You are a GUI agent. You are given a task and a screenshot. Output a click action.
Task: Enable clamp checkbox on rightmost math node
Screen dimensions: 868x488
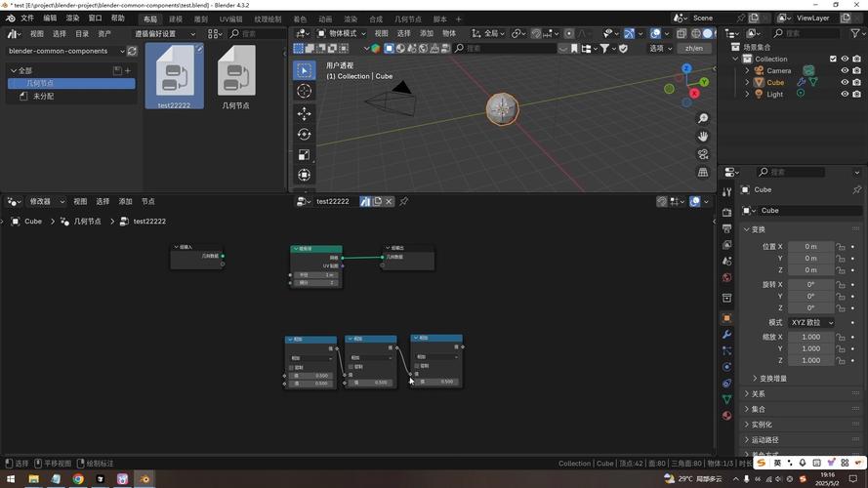(417, 366)
